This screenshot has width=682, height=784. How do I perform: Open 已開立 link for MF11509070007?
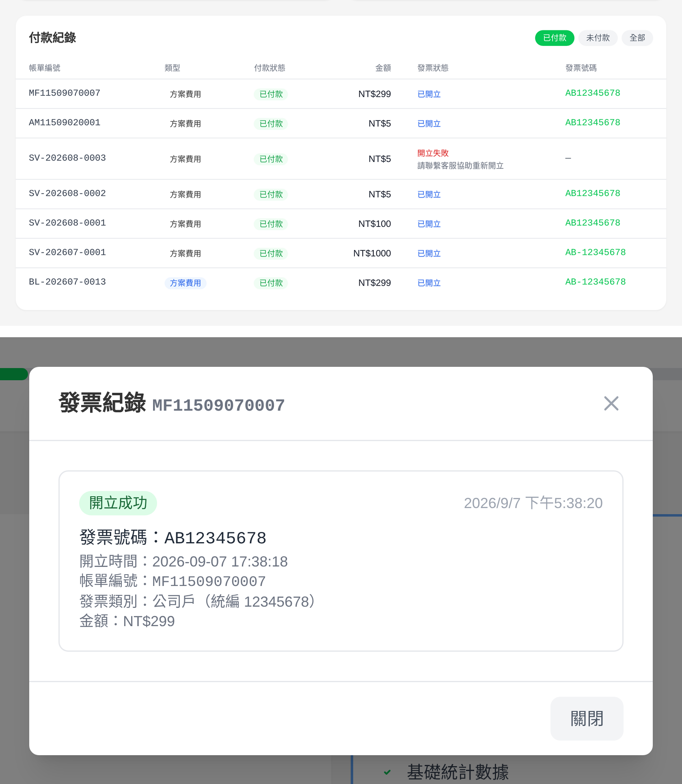[429, 94]
